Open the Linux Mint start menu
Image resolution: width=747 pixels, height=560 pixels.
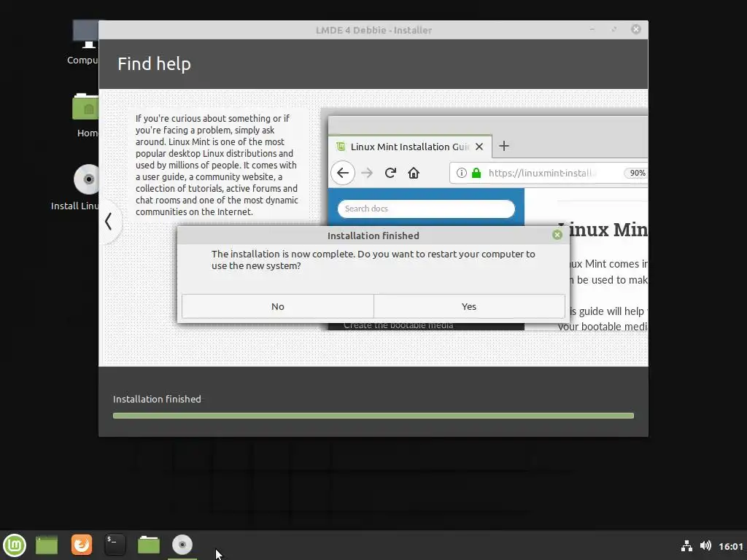15,545
